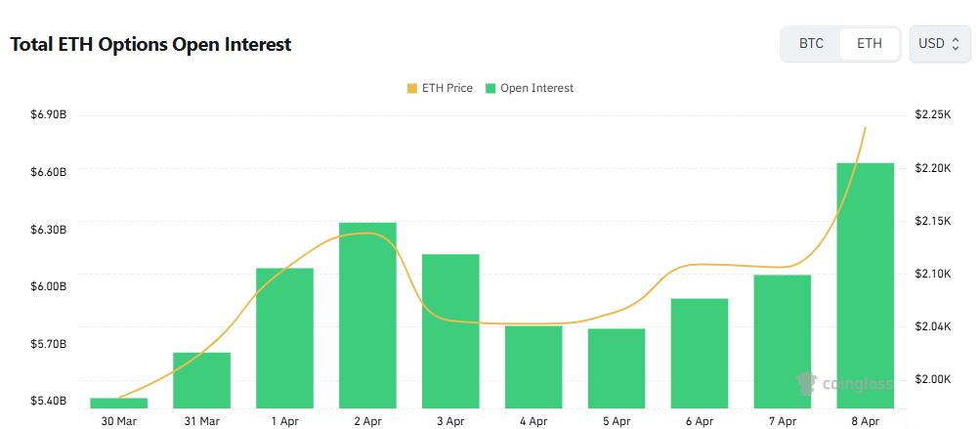Select the ETH tab
Viewport: 980px width, 429px height.
click(x=869, y=44)
